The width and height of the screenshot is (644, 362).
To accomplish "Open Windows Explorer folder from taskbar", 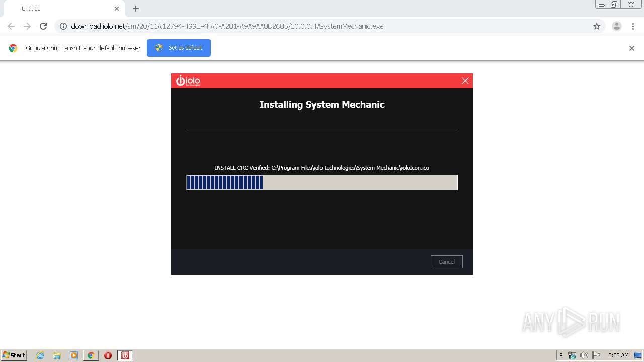I will pos(57,355).
